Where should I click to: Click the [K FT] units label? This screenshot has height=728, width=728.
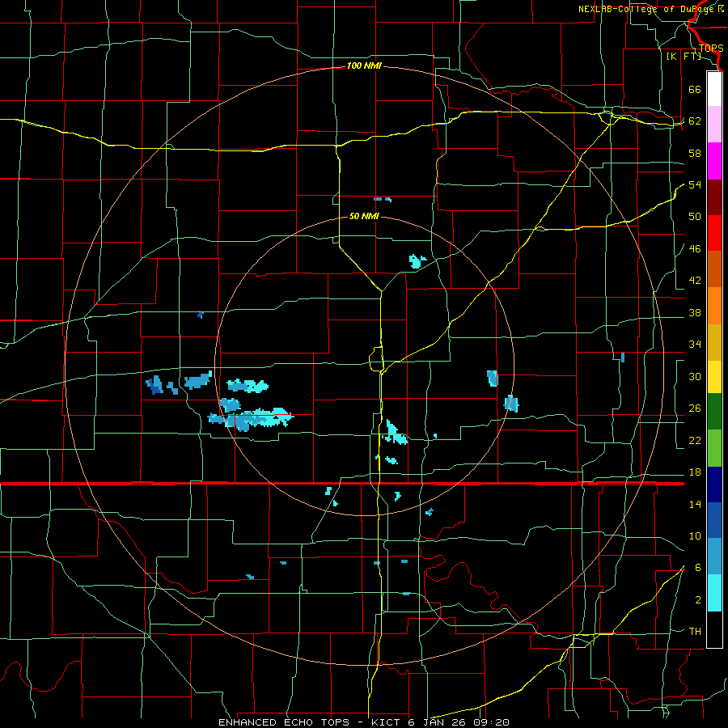click(x=684, y=57)
